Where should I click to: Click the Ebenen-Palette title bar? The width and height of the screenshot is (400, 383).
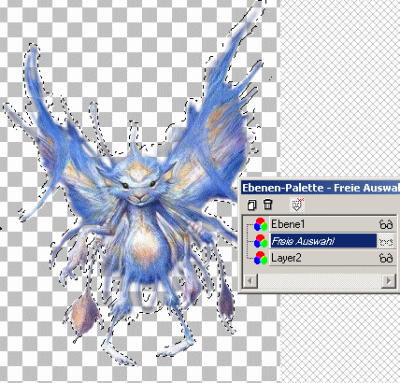coord(320,188)
